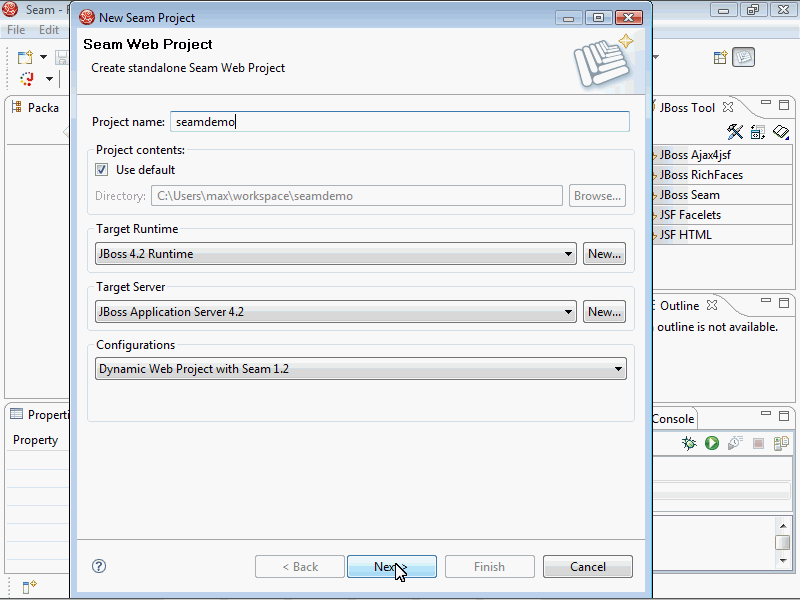The height and width of the screenshot is (600, 800).
Task: Click the documents icon beside the Stop button
Action: (781, 443)
